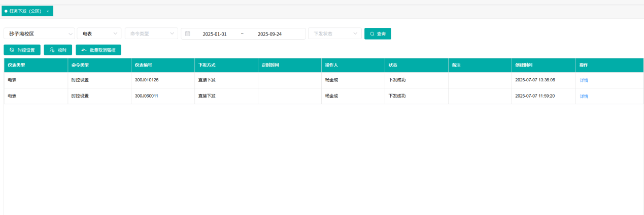644x215 pixels.
Task: Close the 任务下发（公区）tab
Action: 48,11
